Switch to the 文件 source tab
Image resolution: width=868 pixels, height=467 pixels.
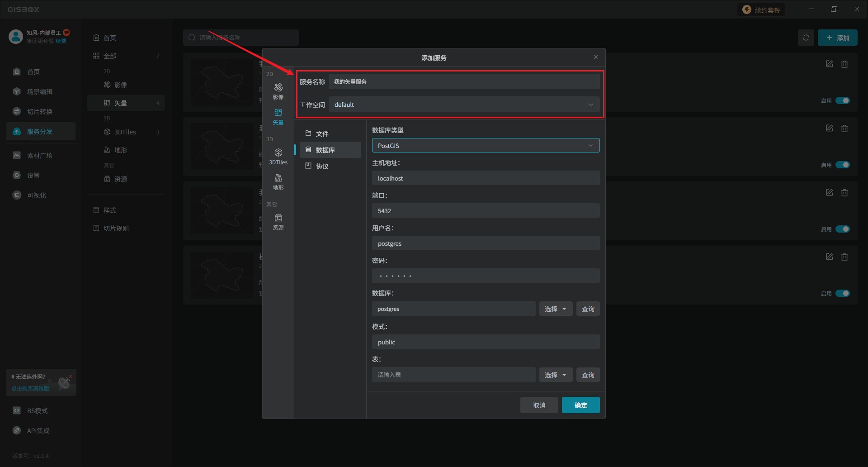click(322, 133)
